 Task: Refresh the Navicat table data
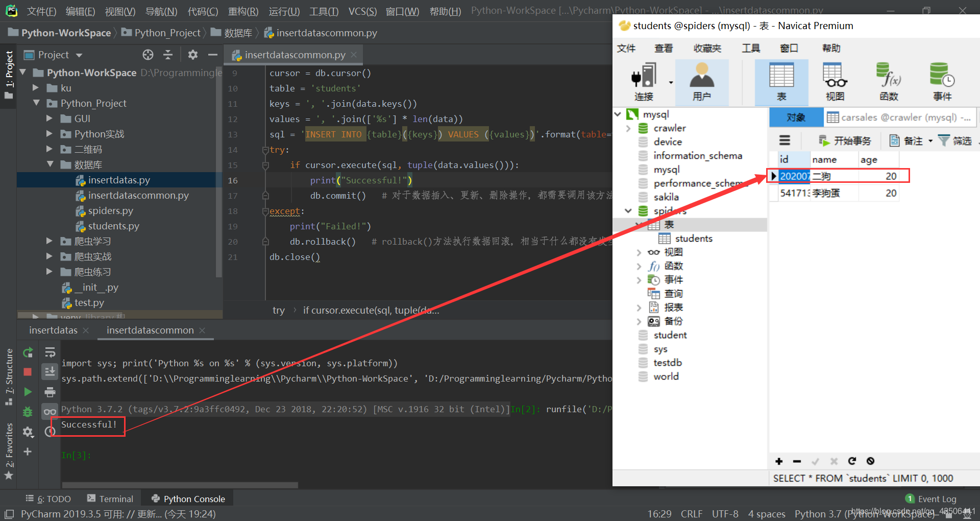point(852,461)
